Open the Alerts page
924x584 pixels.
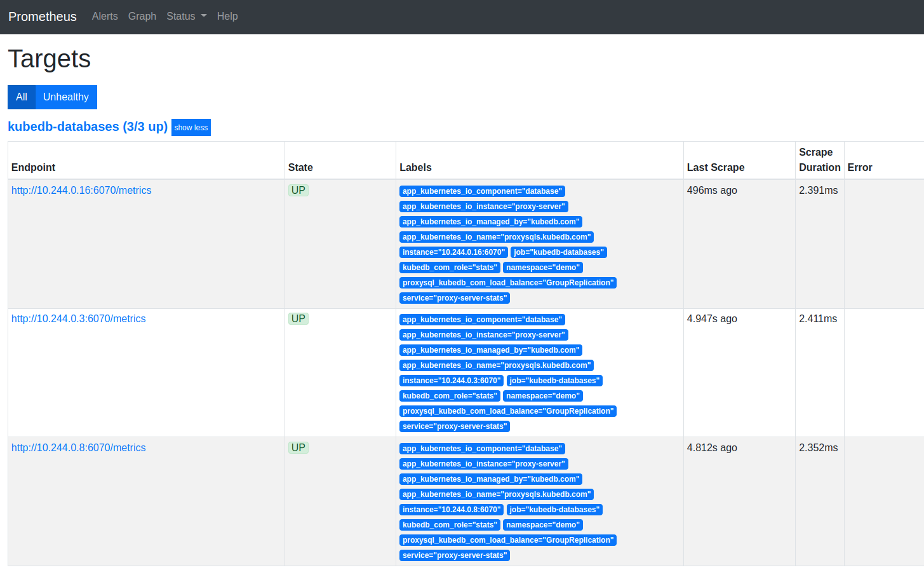[105, 17]
